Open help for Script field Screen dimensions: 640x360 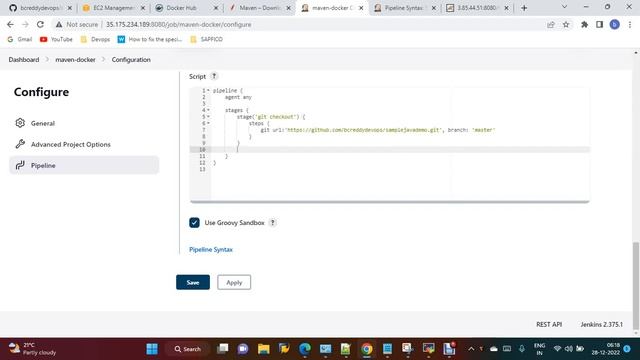214,76
